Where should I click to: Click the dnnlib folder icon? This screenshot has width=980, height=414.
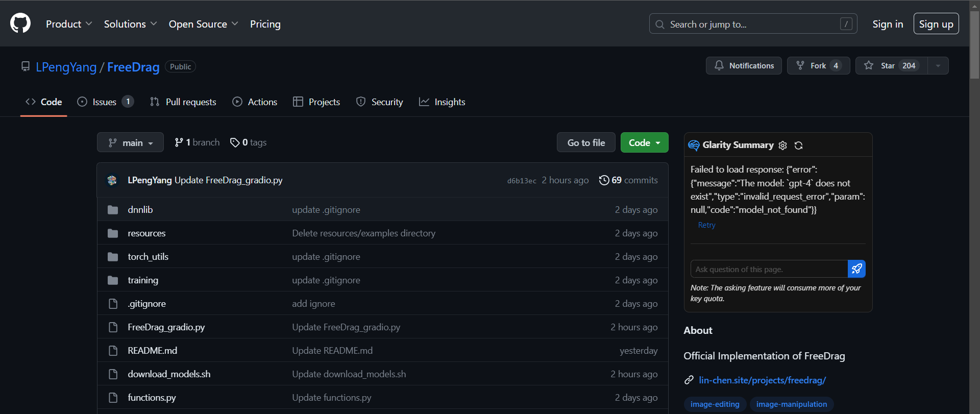113,210
